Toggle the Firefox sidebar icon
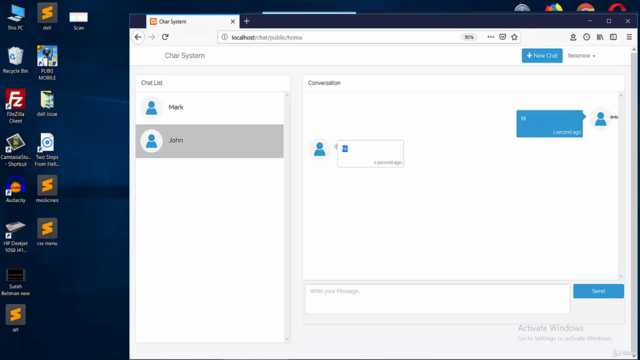The width and height of the screenshot is (640, 360). [x=613, y=37]
